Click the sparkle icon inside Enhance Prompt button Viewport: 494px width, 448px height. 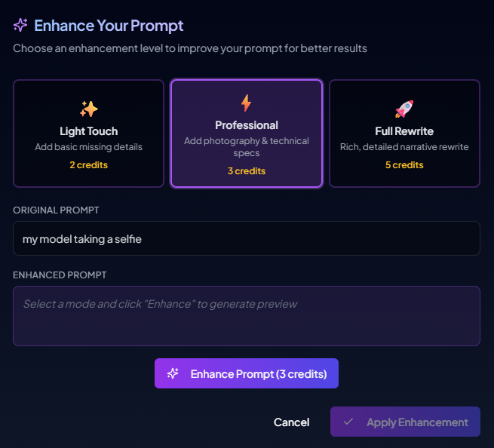(173, 374)
